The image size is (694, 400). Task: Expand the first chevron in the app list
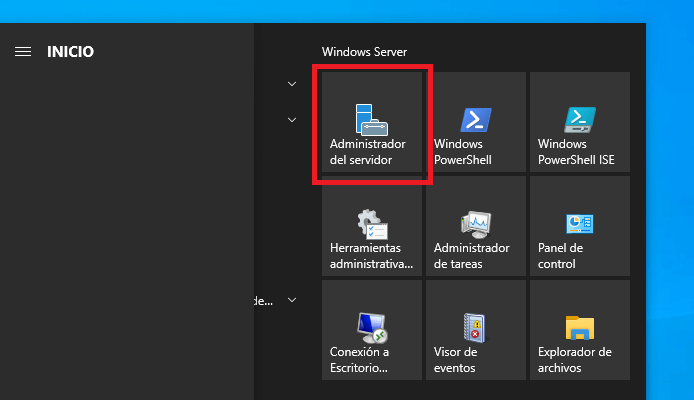point(292,84)
